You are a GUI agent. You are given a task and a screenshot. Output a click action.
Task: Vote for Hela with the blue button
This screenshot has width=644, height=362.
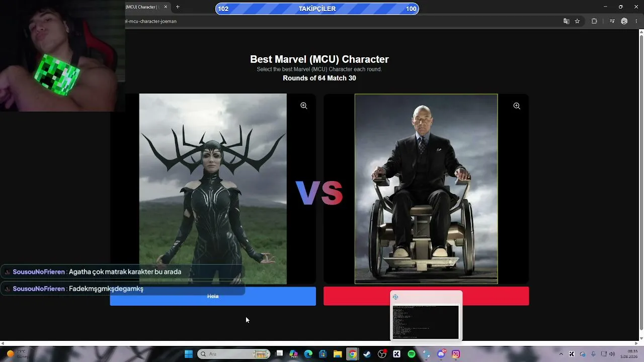click(x=213, y=296)
